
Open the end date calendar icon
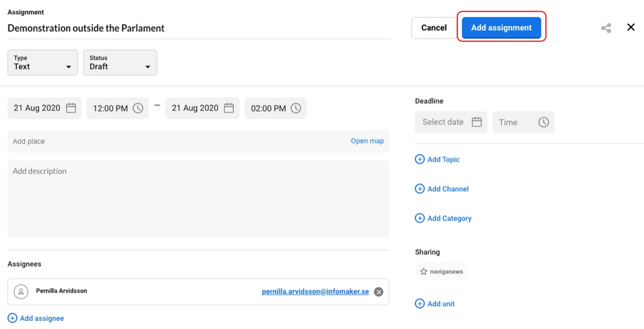(x=229, y=108)
